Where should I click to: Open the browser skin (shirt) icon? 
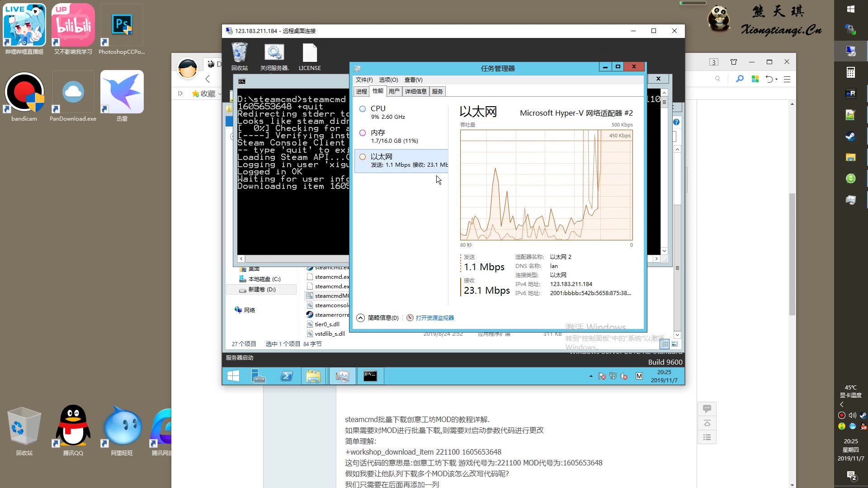(734, 62)
